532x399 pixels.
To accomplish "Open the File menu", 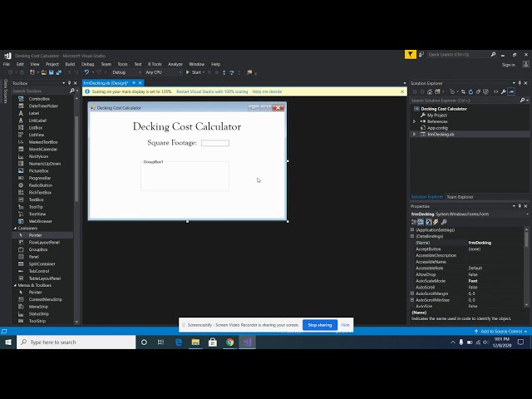I will 7,64.
